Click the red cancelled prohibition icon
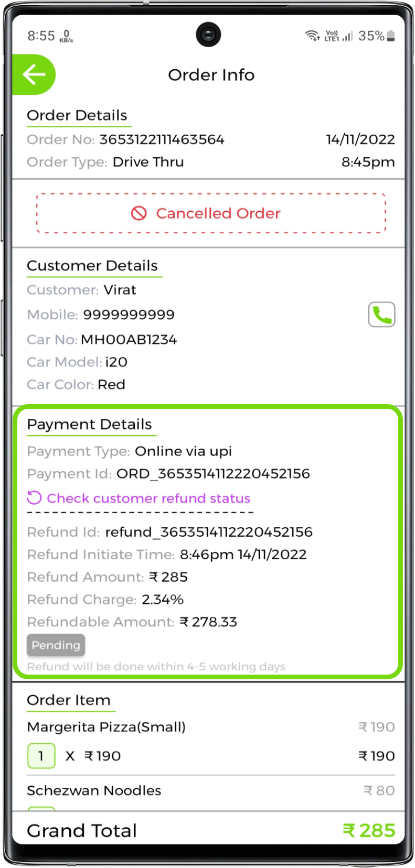Viewport: 415px width, 868px height. pos(139,213)
